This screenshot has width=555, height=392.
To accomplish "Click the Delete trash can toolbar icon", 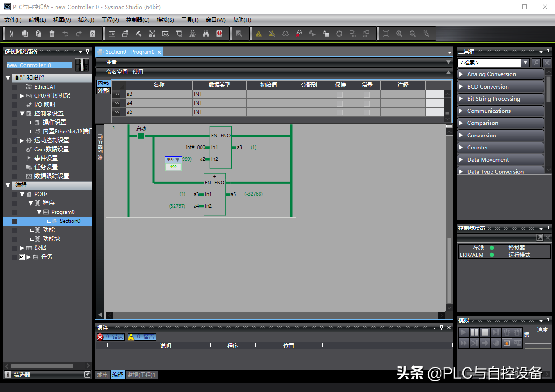I will pyautogui.click(x=52, y=34).
